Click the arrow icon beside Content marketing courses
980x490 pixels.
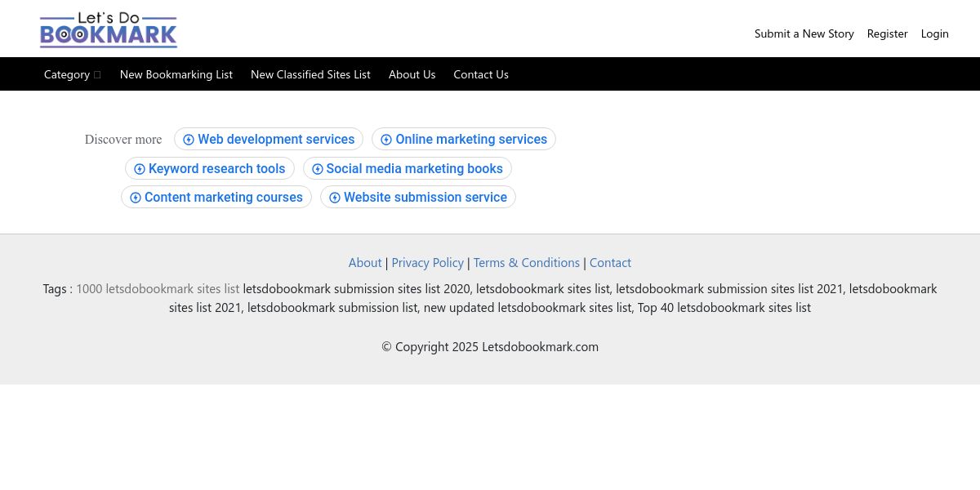[x=136, y=198]
